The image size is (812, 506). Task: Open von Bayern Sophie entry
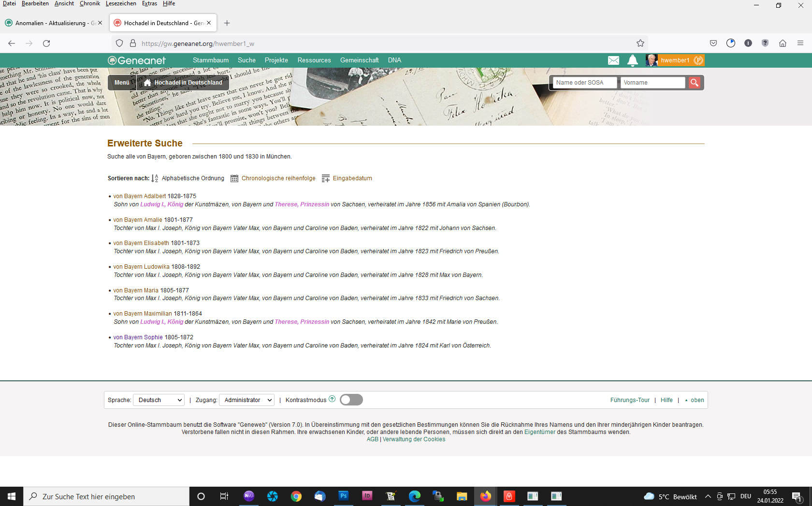pos(138,337)
